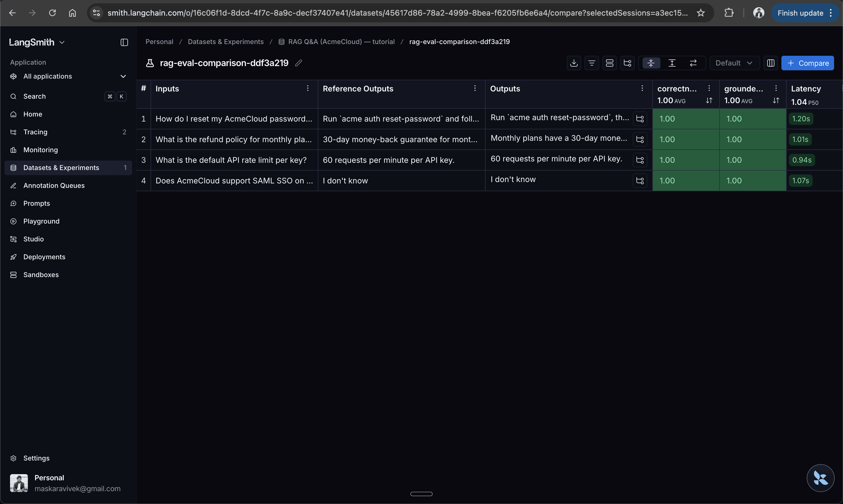Open the Tracing sidebar item

[x=35, y=132]
